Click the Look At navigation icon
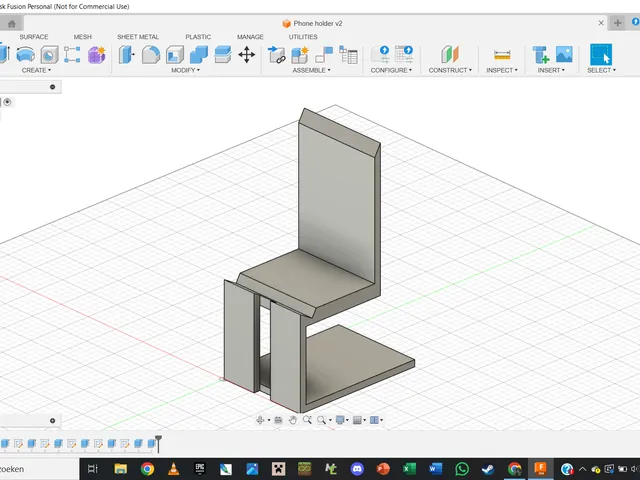This screenshot has height=480, width=640. pyautogui.click(x=278, y=420)
